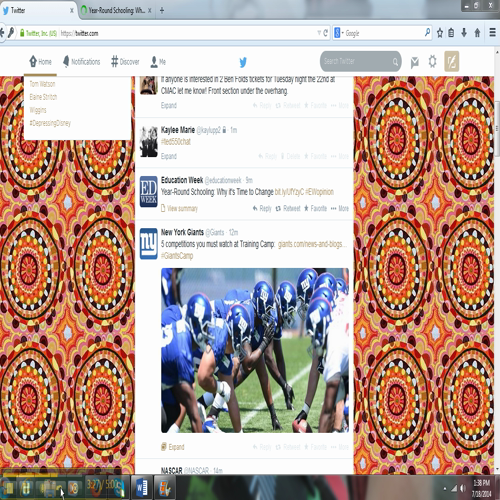The image size is (500, 500).
Task: Bookmark this page with the star icon
Action: [440, 33]
